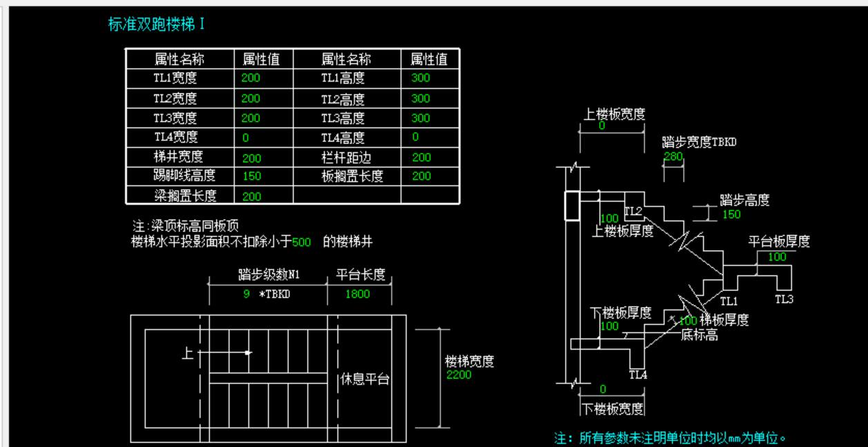The width and height of the screenshot is (868, 447).
Task: Click the TL4宽度 property label
Action: [175, 137]
